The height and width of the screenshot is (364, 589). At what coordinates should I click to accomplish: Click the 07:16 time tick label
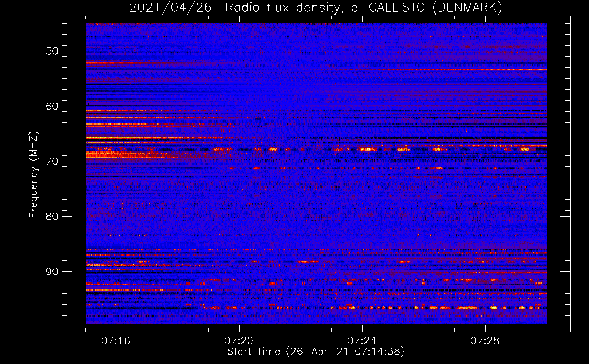tap(116, 341)
